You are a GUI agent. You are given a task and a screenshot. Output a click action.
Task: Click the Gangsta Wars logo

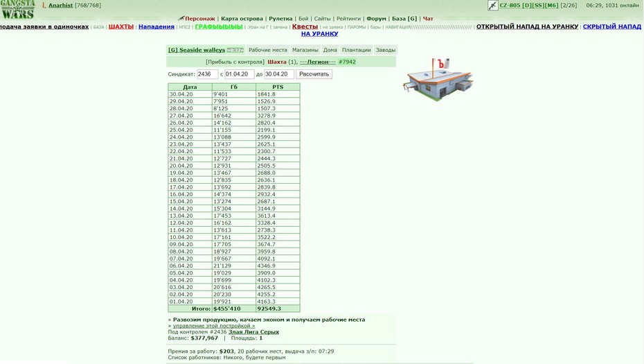[18, 10]
